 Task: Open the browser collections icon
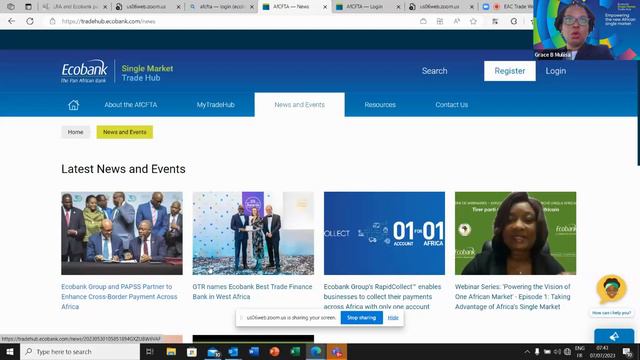pos(495,21)
